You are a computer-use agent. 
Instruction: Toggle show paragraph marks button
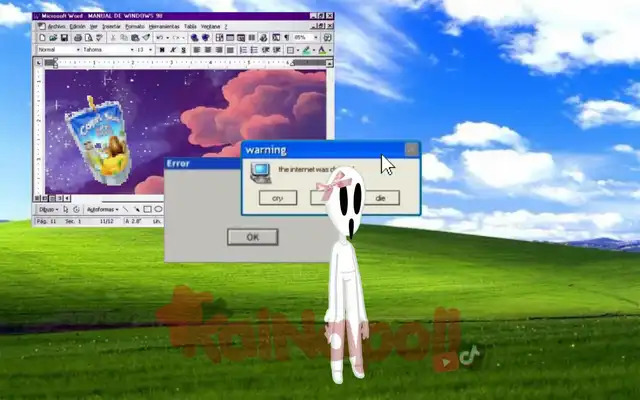pyautogui.click(x=288, y=37)
